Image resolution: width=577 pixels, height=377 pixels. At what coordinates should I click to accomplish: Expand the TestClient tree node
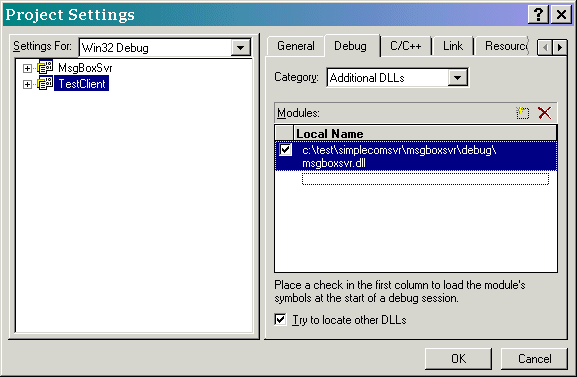[27, 84]
